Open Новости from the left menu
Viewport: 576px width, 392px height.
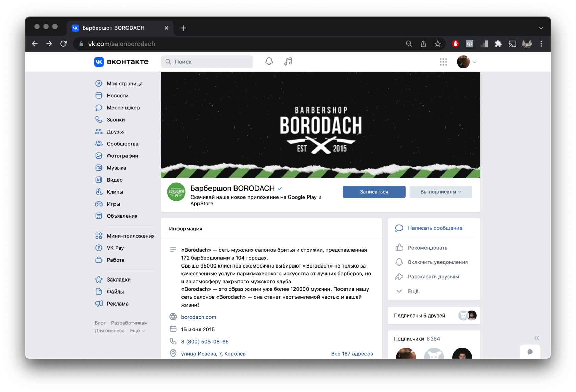(117, 95)
